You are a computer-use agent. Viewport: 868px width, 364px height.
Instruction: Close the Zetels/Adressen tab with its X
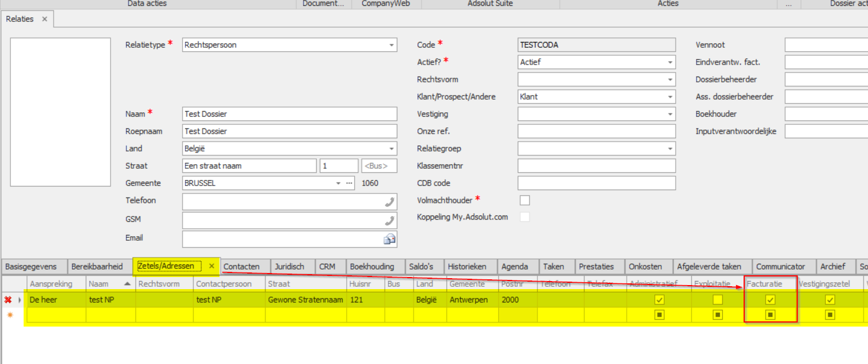(x=211, y=266)
